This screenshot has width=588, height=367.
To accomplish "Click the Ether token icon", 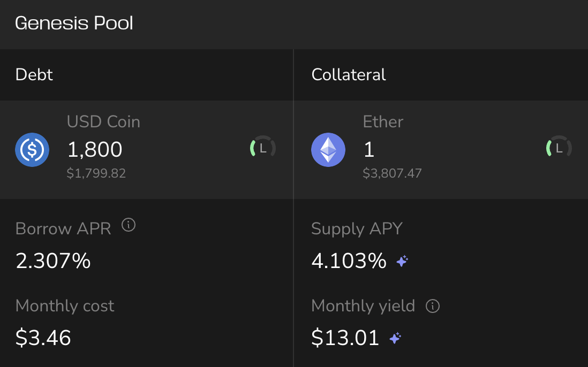I will (328, 150).
